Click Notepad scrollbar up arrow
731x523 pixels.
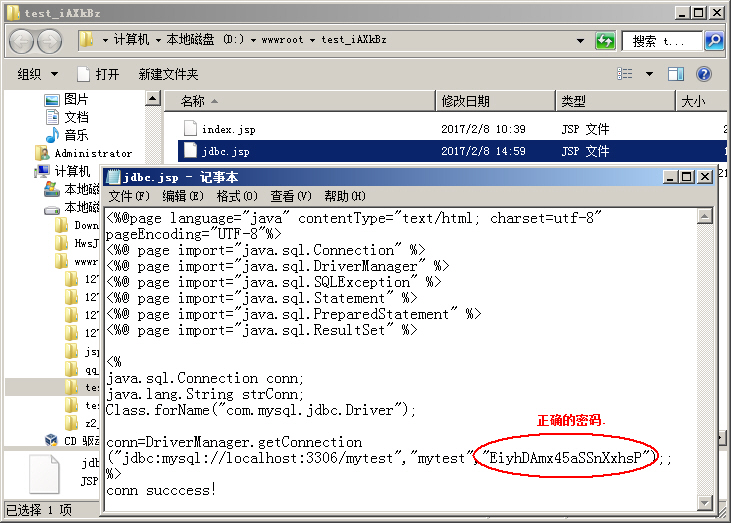tap(705, 216)
